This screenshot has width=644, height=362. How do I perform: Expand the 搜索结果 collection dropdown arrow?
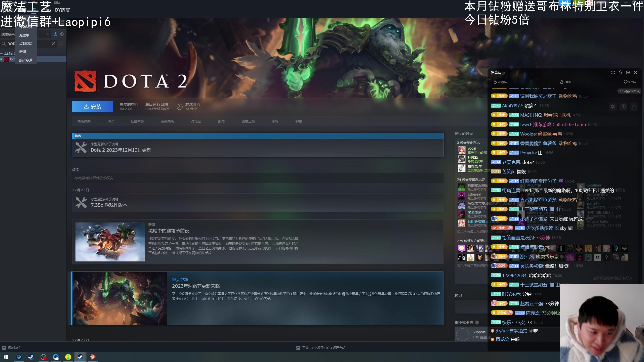click(48, 34)
